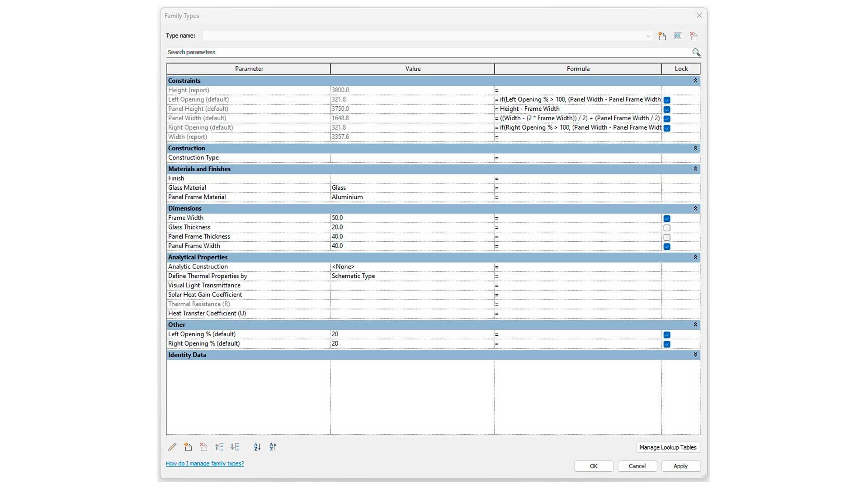Enable lock for Glass Thickness

667,228
